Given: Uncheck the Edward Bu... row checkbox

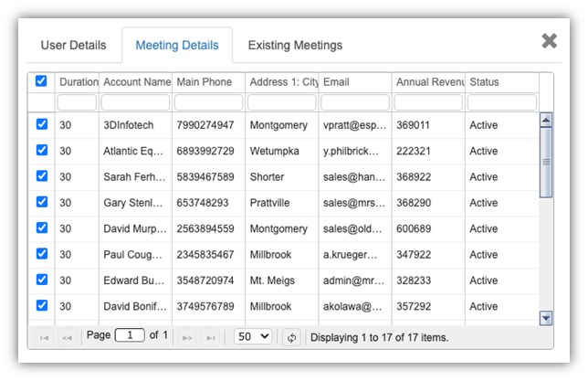Looking at the screenshot, I should 42,280.
